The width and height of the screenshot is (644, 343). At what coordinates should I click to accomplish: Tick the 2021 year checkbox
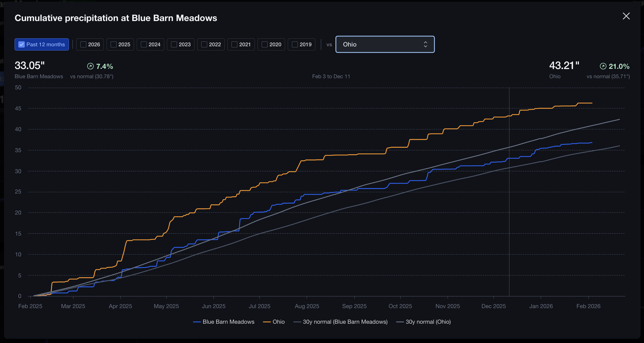coord(235,45)
